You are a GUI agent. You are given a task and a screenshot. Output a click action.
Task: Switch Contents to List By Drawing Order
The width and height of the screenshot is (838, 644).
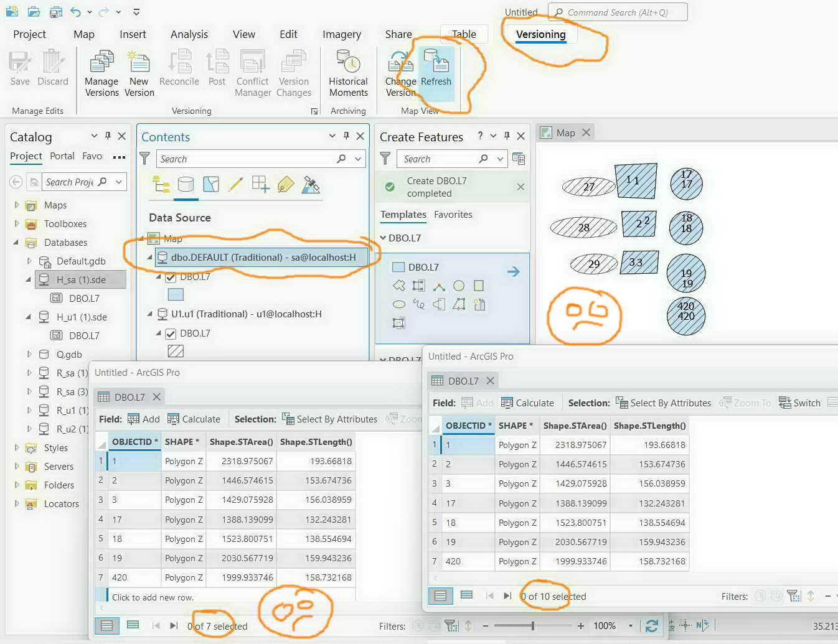pyautogui.click(x=161, y=184)
